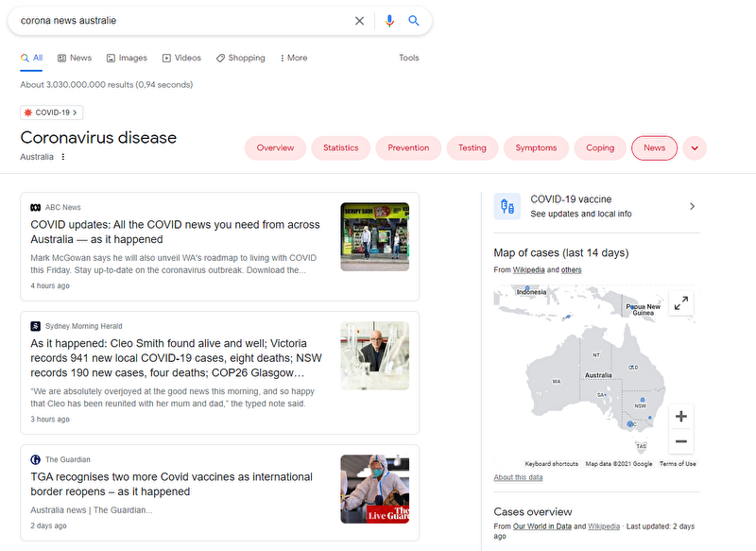Click the COVID-19 vaccine syringe icon
This screenshot has width=756, height=551.
point(507,206)
